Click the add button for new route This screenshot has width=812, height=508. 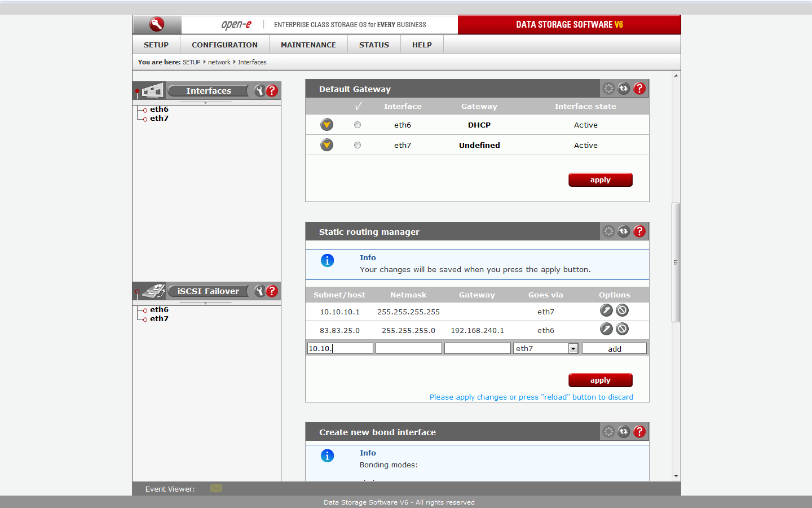[x=614, y=349]
